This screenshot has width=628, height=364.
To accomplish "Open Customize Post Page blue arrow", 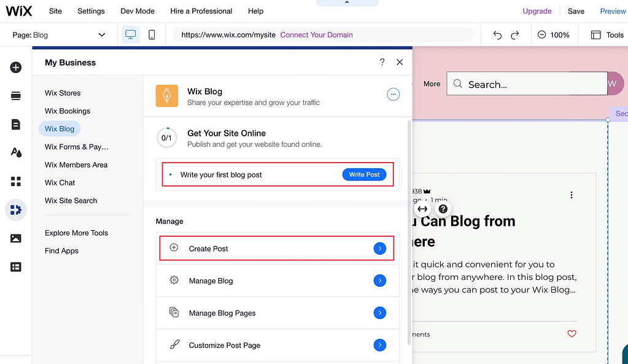I will (x=379, y=345).
